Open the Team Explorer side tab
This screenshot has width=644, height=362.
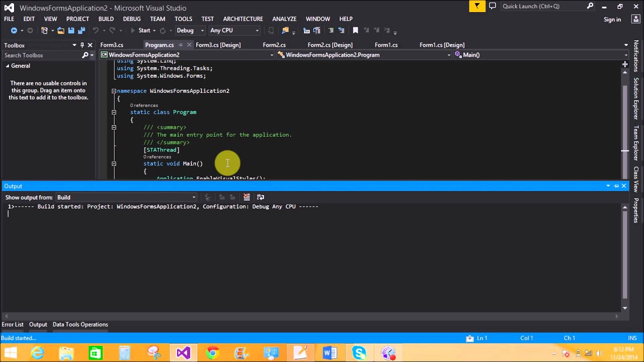636,143
